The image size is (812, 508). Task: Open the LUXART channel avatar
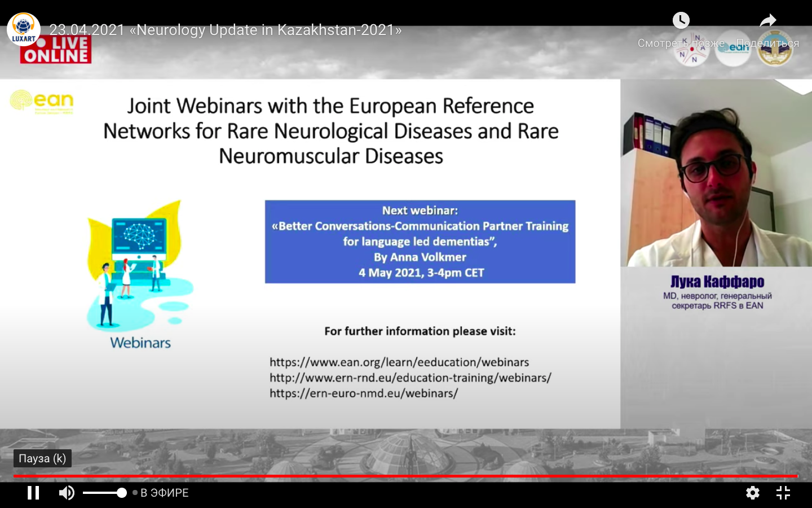(24, 29)
